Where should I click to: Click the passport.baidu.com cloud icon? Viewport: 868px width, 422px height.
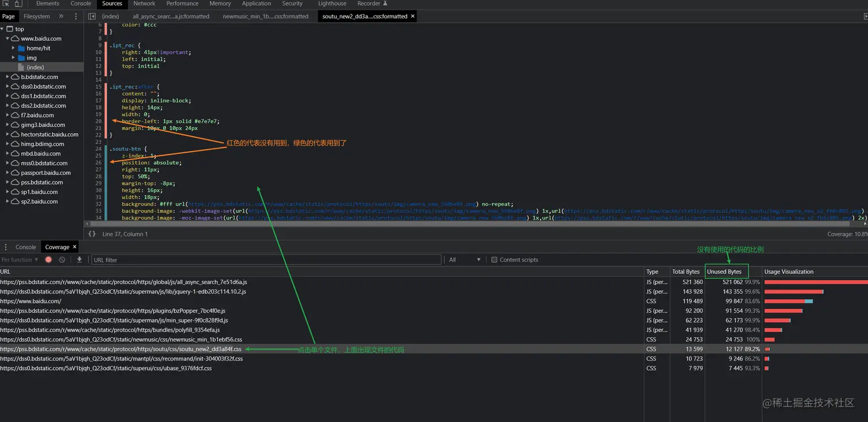click(15, 173)
